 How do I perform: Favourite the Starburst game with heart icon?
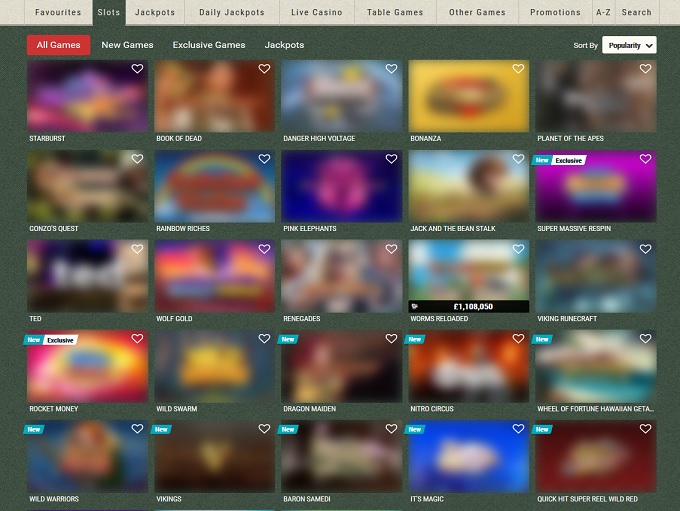tap(137, 69)
